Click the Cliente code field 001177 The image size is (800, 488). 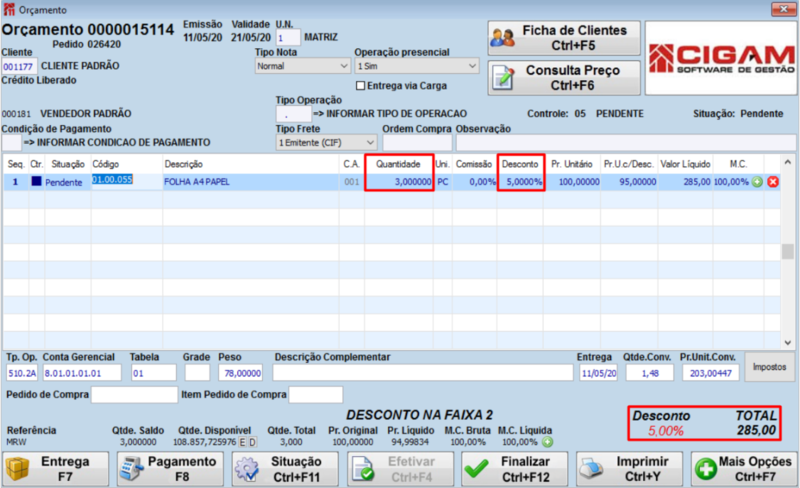pyautogui.click(x=19, y=66)
